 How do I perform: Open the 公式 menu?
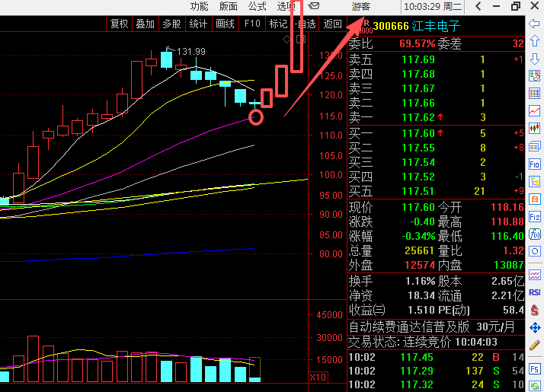tap(257, 6)
